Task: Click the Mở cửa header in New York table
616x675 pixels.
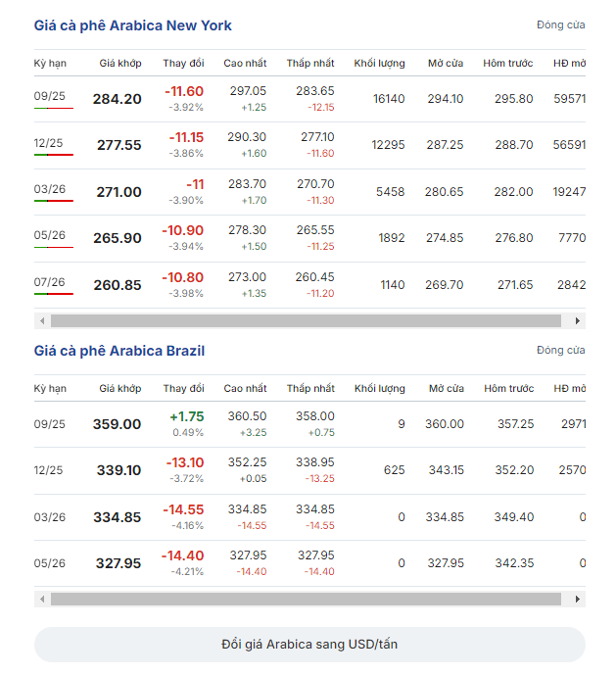Action: (446, 64)
